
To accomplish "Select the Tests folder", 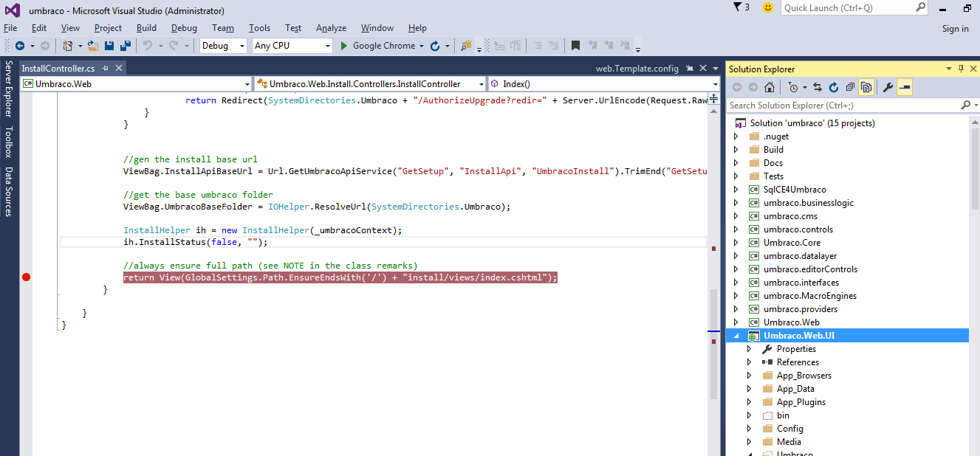I will pyautogui.click(x=773, y=176).
